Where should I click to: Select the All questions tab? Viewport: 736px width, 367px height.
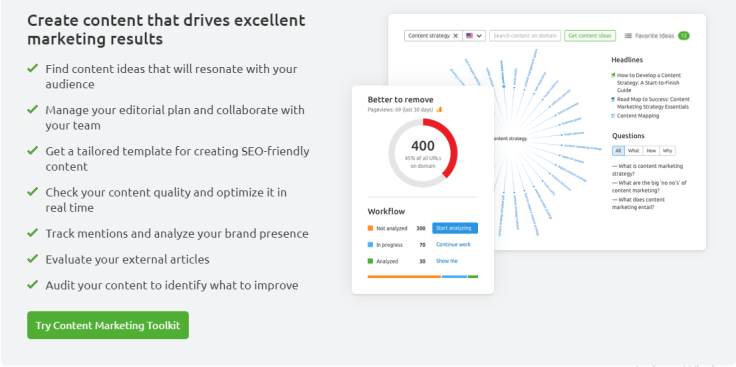618,151
